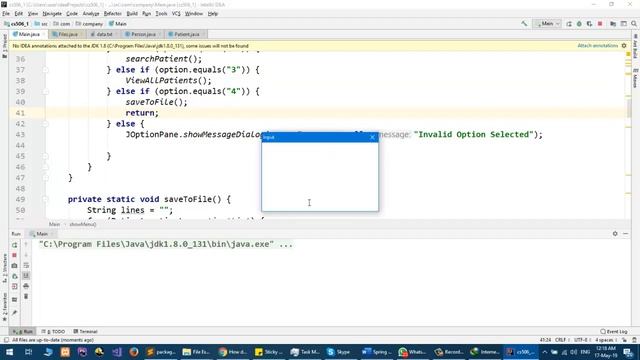
Task: Hide the Run panel with minimize icon
Action: pos(626,234)
